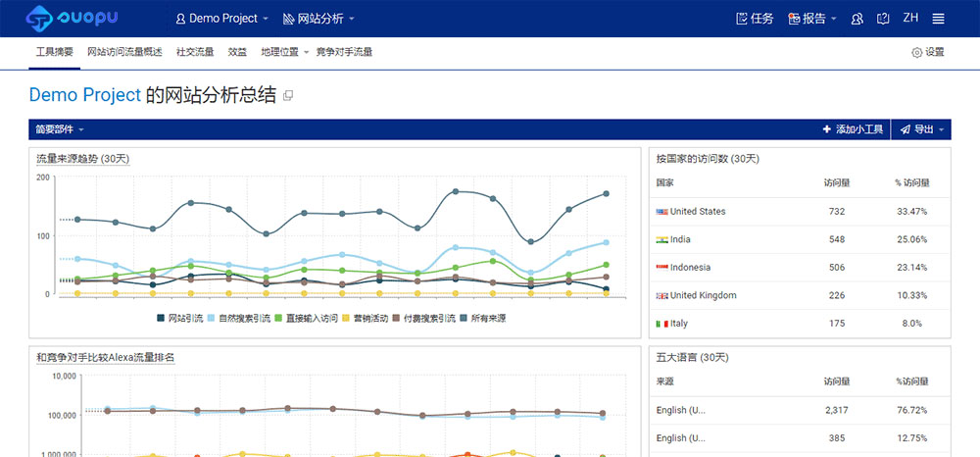Expand the 简要部件 dropdown
Screen dimensions: 980x457
(x=60, y=129)
